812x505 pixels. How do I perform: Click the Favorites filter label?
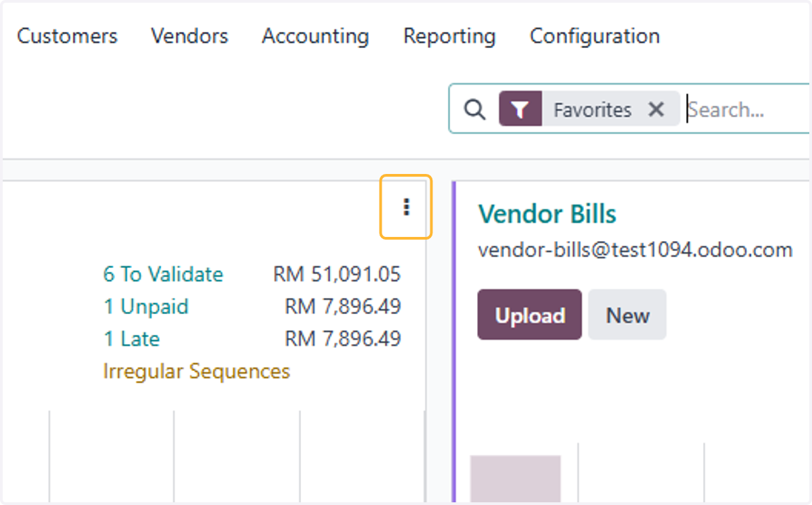click(592, 110)
